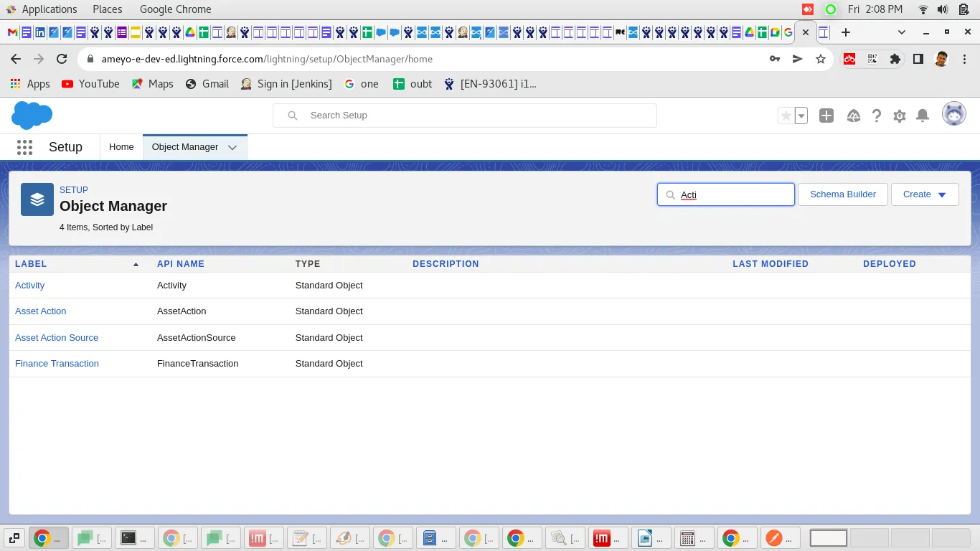Viewport: 980px width, 551px height.
Task: Click the Salesforce cloud logo
Action: click(x=32, y=116)
